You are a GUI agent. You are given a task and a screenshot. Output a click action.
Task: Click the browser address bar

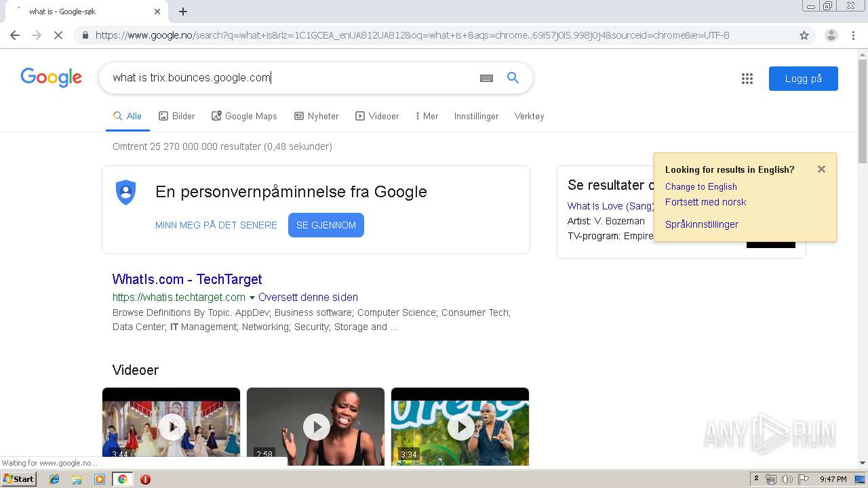(434, 35)
